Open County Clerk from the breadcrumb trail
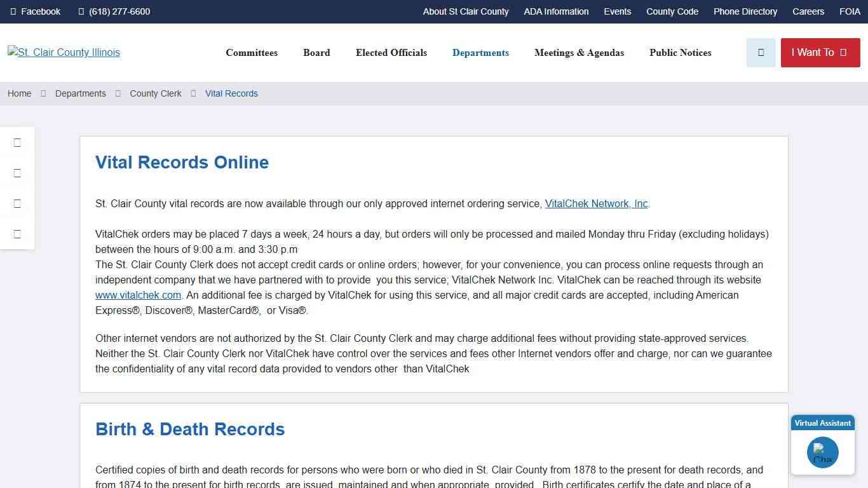This screenshot has width=868, height=488. [155, 93]
